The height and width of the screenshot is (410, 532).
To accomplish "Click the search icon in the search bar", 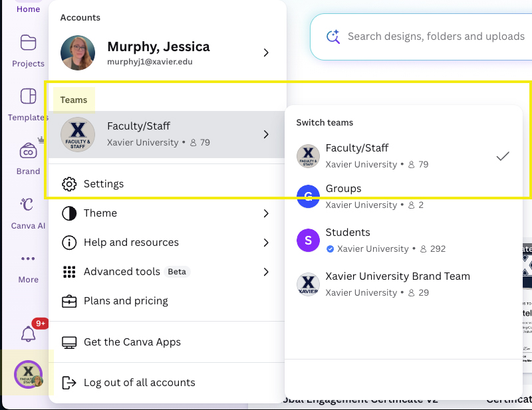I will coord(334,37).
